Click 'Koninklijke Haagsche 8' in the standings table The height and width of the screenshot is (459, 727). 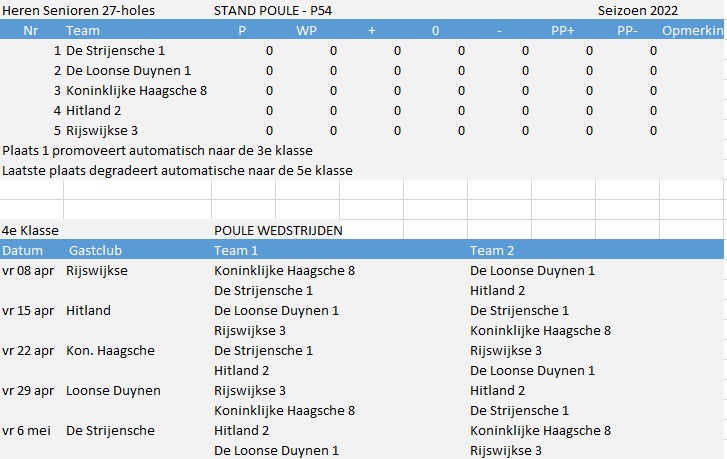[x=136, y=90]
